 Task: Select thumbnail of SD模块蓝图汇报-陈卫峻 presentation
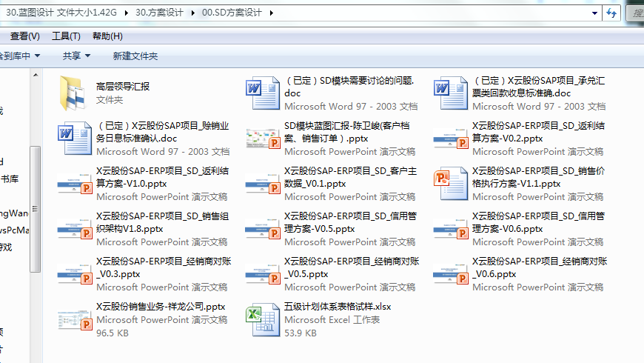click(x=262, y=139)
